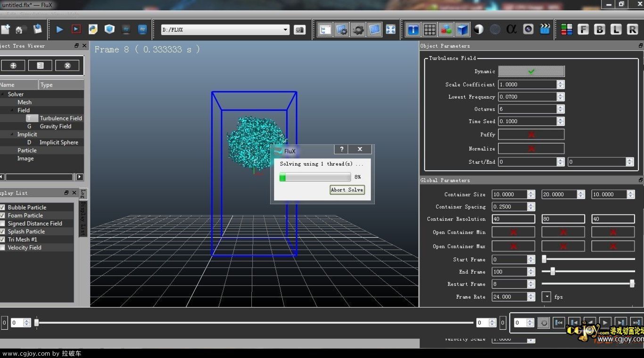
Task: Toggle the object tree panel icon
Action: [325, 30]
